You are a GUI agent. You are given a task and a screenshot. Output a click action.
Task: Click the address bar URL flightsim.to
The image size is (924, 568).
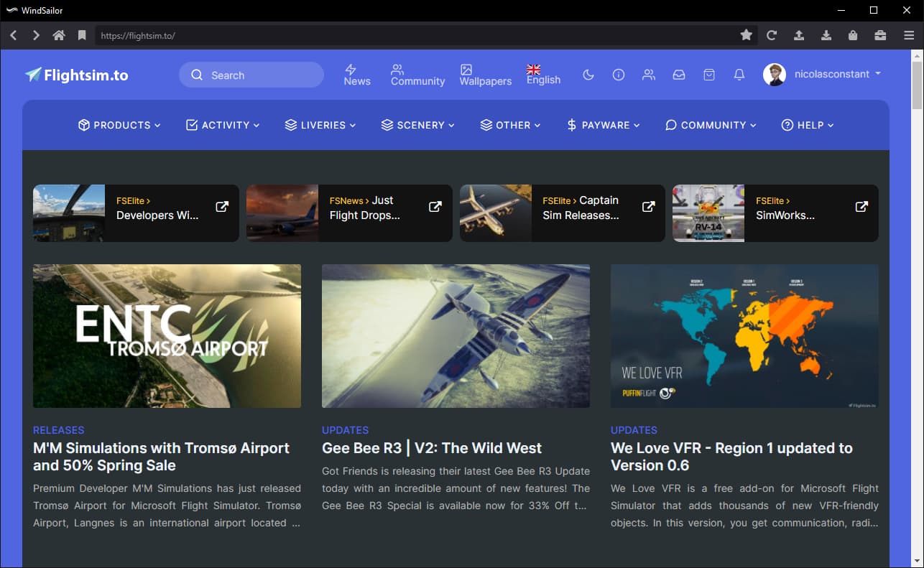tap(137, 35)
